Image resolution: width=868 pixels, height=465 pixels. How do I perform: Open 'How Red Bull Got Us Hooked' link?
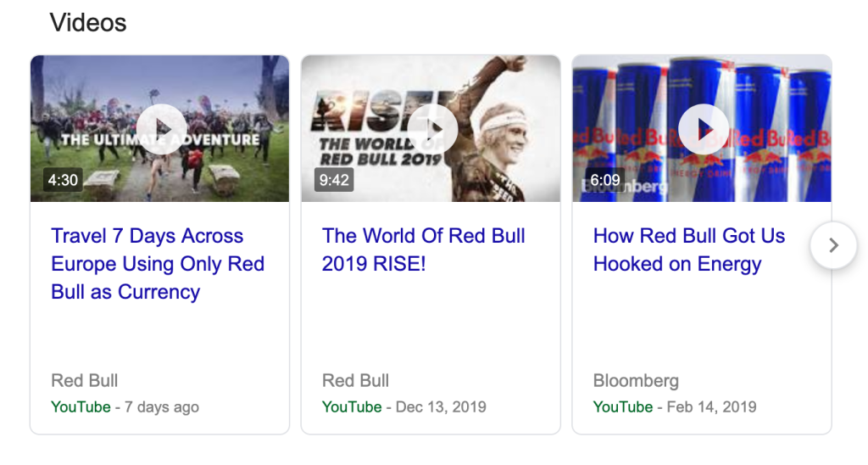click(688, 250)
